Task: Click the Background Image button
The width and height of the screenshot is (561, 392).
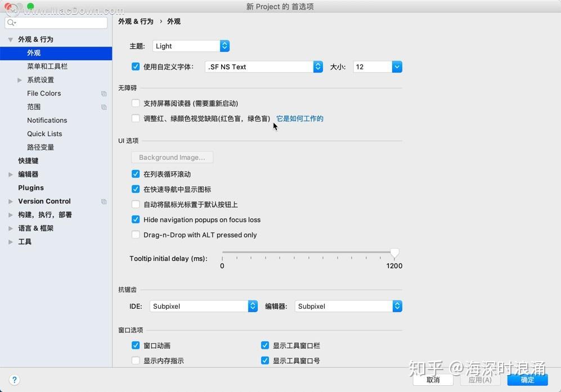Action: pos(172,157)
